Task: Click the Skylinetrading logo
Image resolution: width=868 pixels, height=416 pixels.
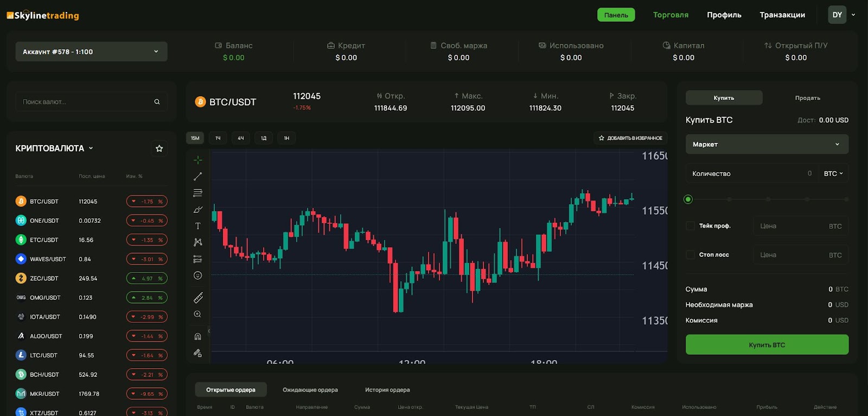Action: (43, 15)
